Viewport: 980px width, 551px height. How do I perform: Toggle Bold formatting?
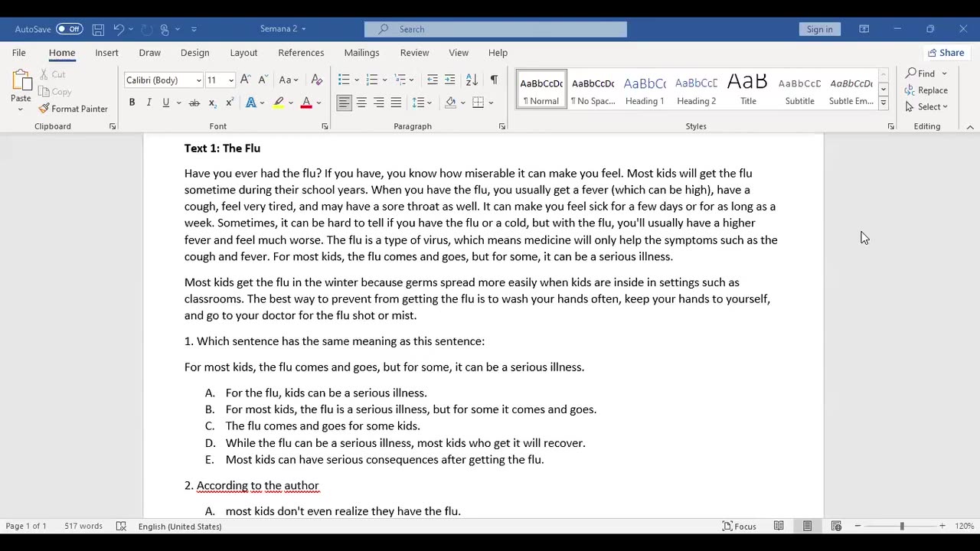click(132, 103)
